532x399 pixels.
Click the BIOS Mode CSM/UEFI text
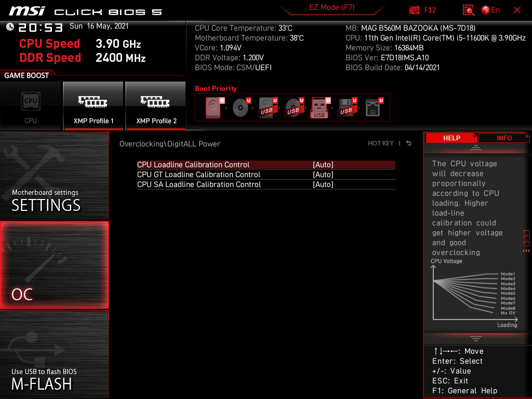[233, 68]
